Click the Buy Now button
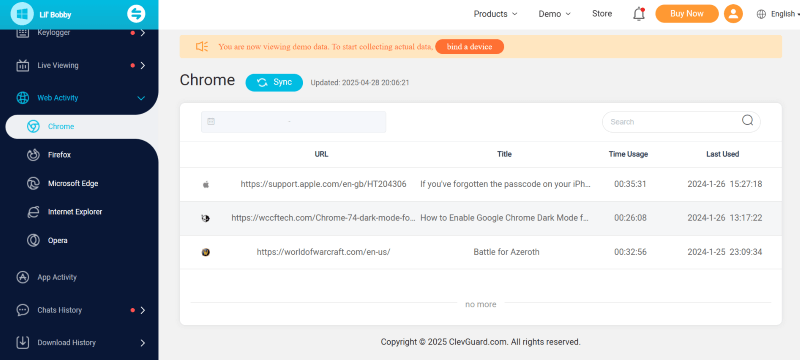Viewport: 800px width, 360px height. click(687, 14)
